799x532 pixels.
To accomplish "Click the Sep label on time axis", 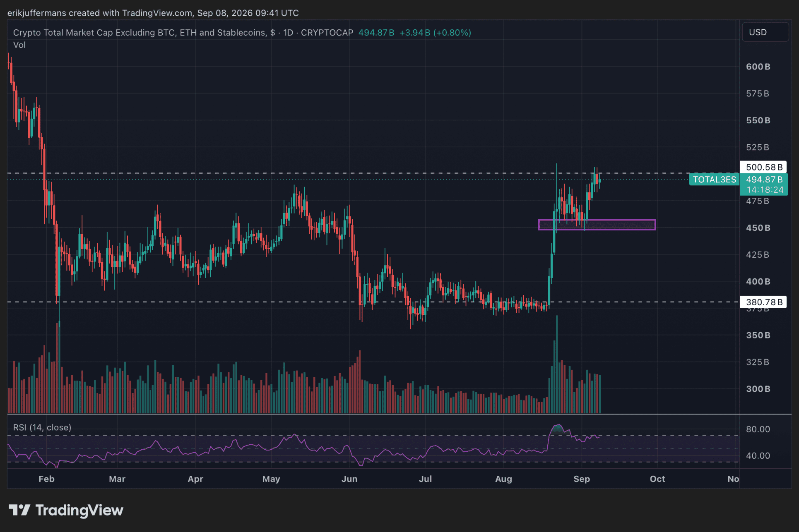I will click(x=582, y=479).
